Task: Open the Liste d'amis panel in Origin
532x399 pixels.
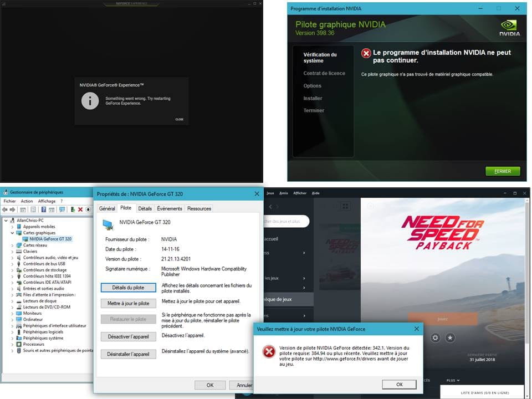Action: (x=484, y=392)
